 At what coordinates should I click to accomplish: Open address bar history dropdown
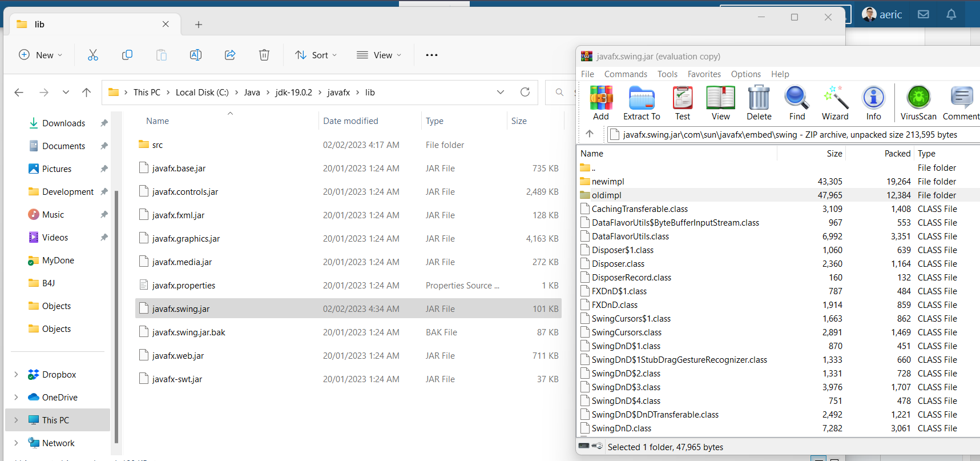[501, 92]
